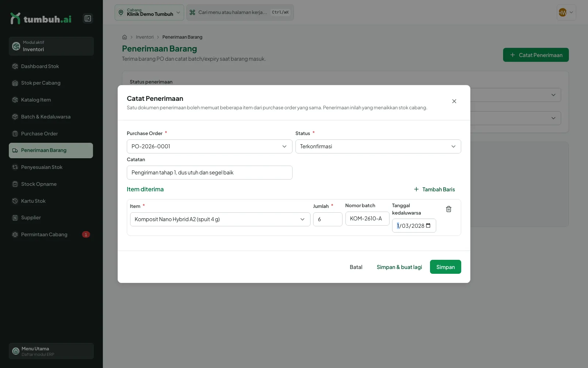This screenshot has height=368, width=588.
Task: Click the Permintaan Cabang notification badge
Action: coord(86,234)
